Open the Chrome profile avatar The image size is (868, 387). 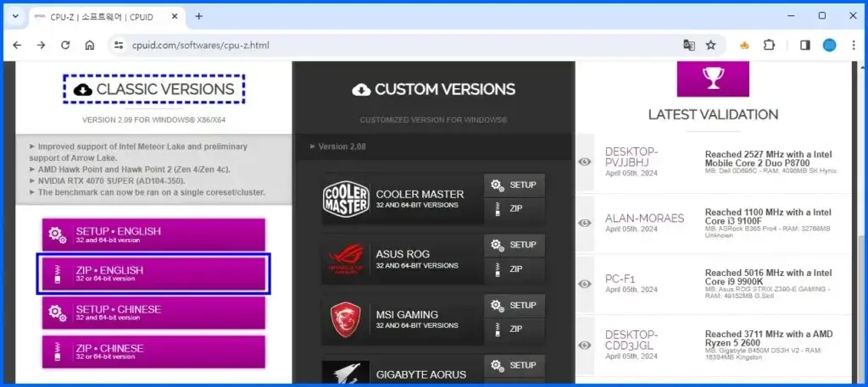coord(829,46)
